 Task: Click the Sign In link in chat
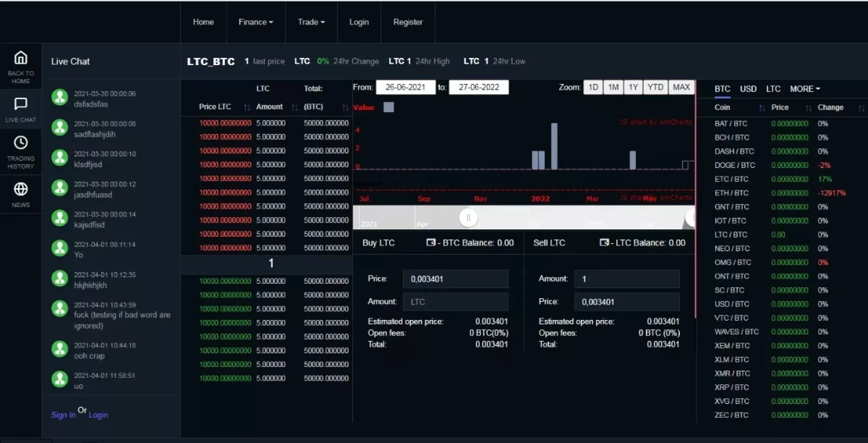point(63,415)
